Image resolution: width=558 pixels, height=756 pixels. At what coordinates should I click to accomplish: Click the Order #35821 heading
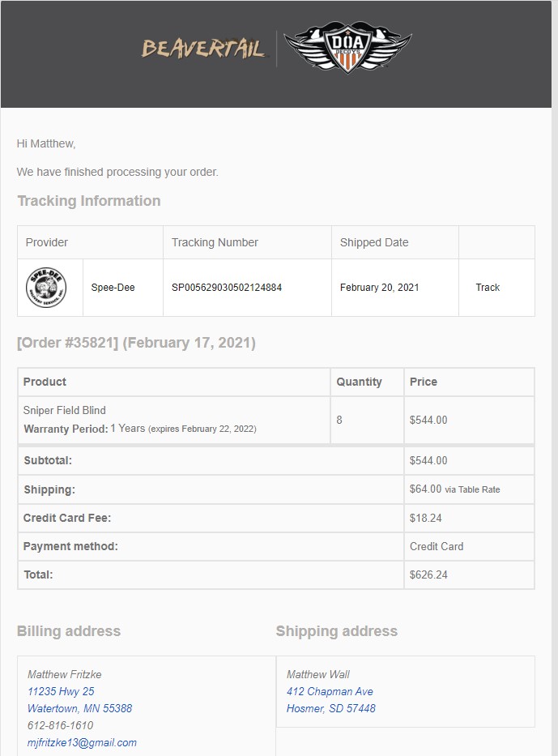click(136, 343)
